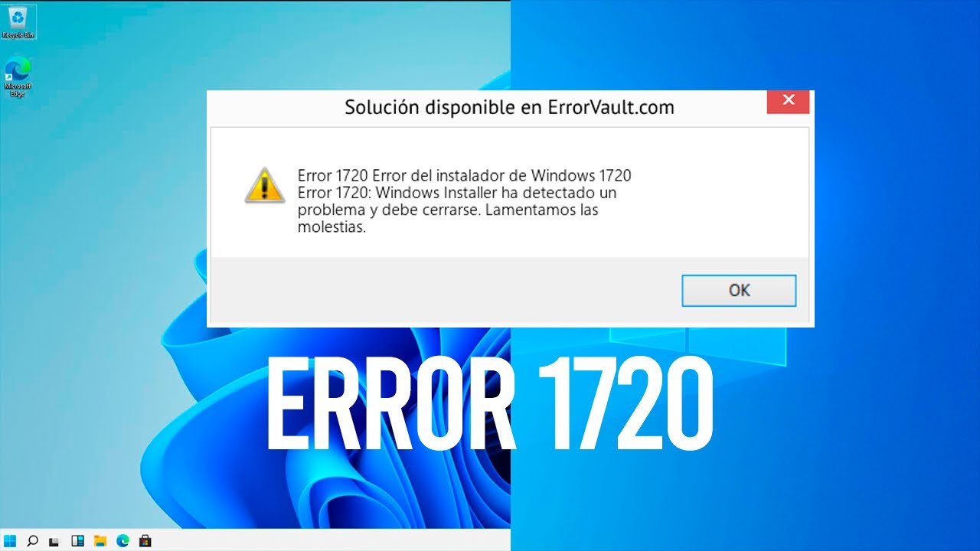Select the Recycle Bin desktop icon

pyautogui.click(x=18, y=21)
